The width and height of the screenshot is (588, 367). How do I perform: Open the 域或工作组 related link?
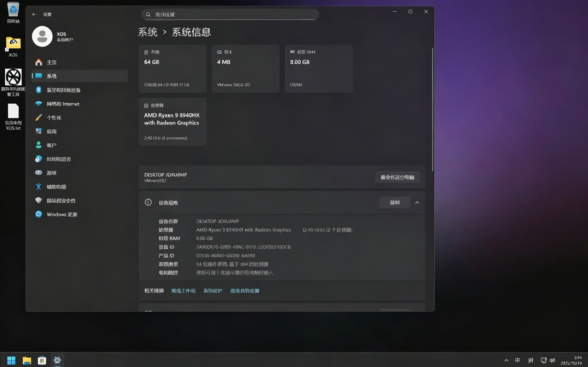tap(183, 291)
